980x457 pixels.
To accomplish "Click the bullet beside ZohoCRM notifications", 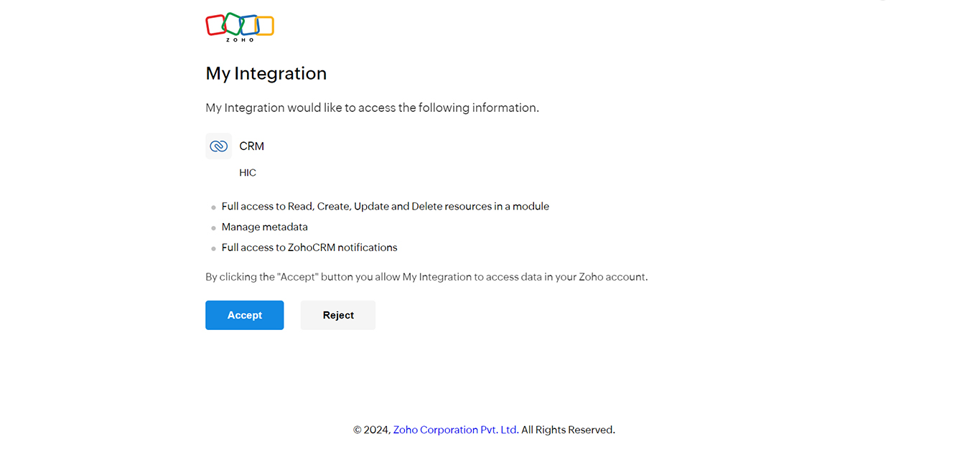I will pos(213,249).
